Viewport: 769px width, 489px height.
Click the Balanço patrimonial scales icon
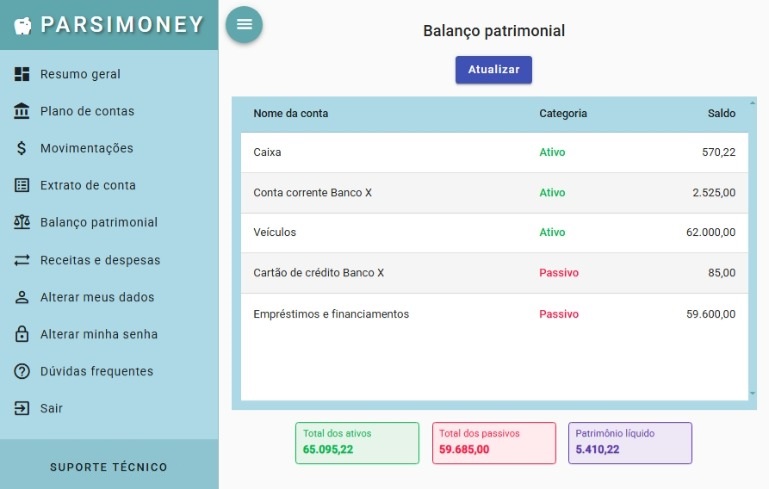(22, 222)
